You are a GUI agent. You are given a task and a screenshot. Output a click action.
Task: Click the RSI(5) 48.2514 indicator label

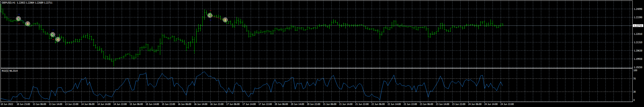pos(10,71)
